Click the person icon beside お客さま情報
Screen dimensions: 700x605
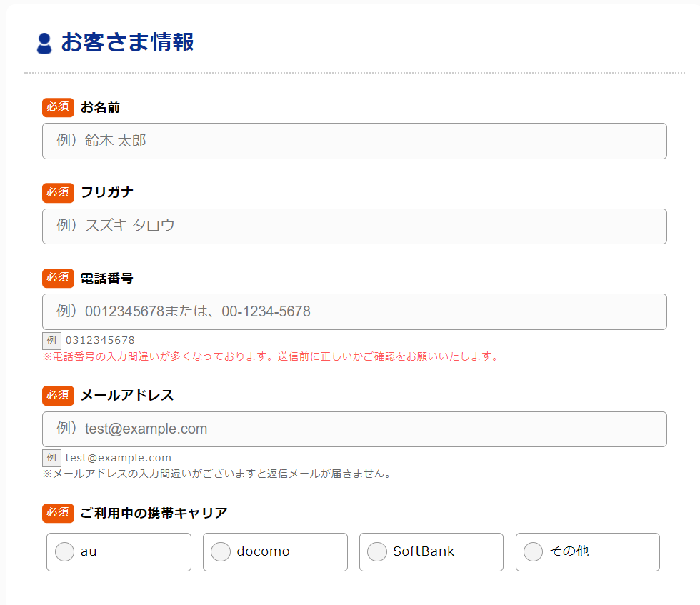(x=44, y=44)
